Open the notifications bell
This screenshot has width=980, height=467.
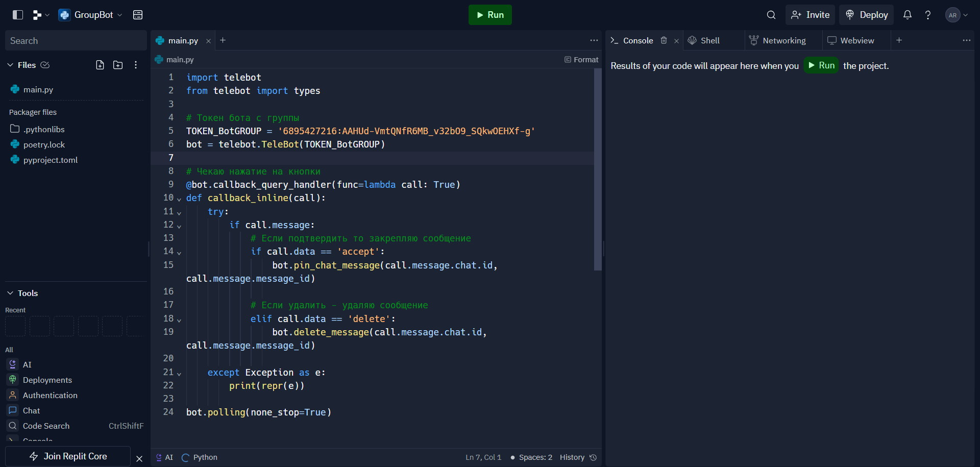coord(908,15)
